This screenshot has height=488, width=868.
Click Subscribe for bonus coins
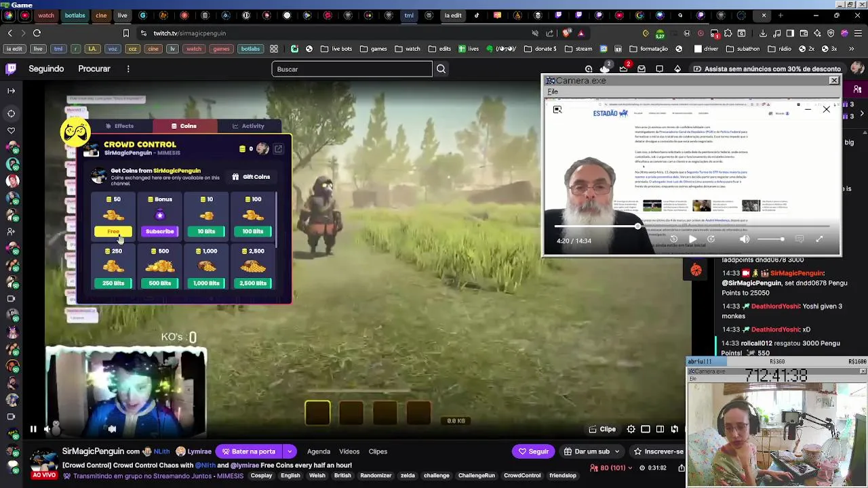pos(159,231)
